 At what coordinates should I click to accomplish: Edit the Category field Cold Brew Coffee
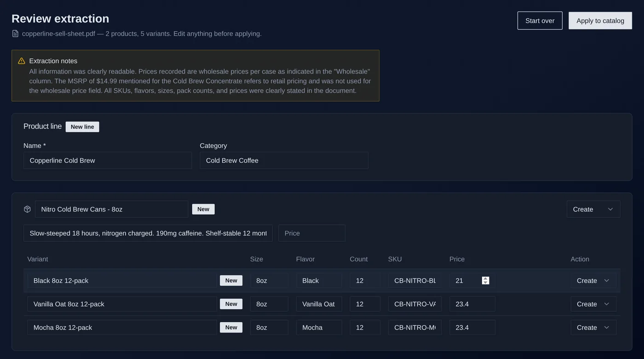pyautogui.click(x=284, y=160)
